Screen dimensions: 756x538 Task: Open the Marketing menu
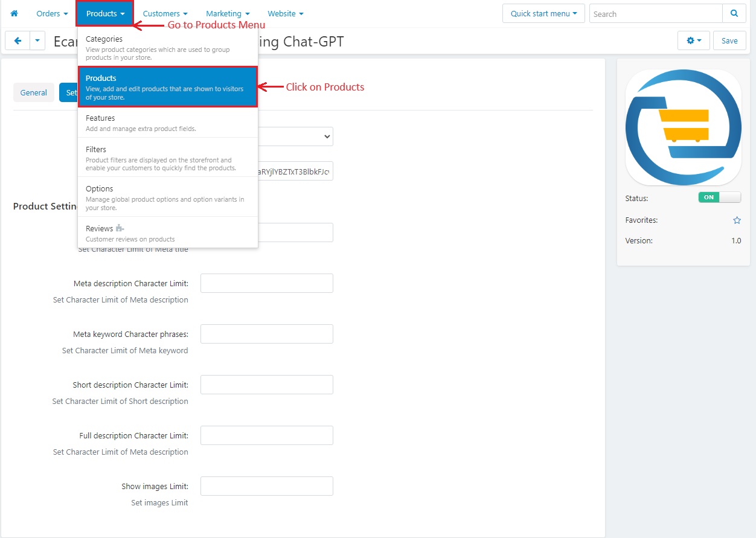coord(228,13)
